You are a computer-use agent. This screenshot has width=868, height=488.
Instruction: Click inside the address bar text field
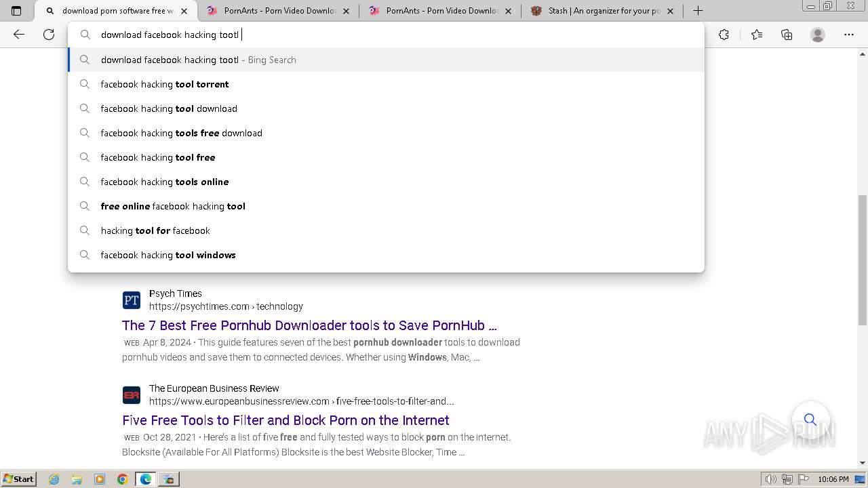[x=387, y=35]
